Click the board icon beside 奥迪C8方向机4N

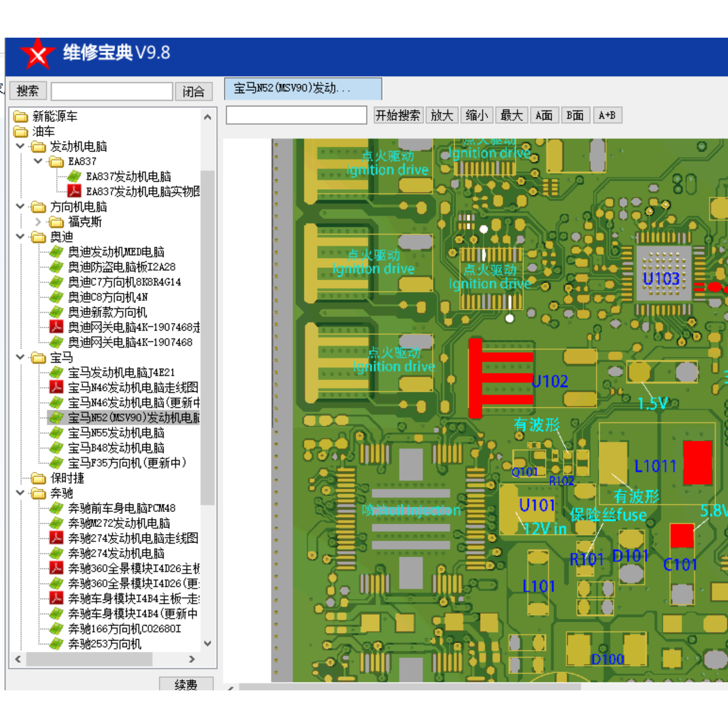coord(56,297)
